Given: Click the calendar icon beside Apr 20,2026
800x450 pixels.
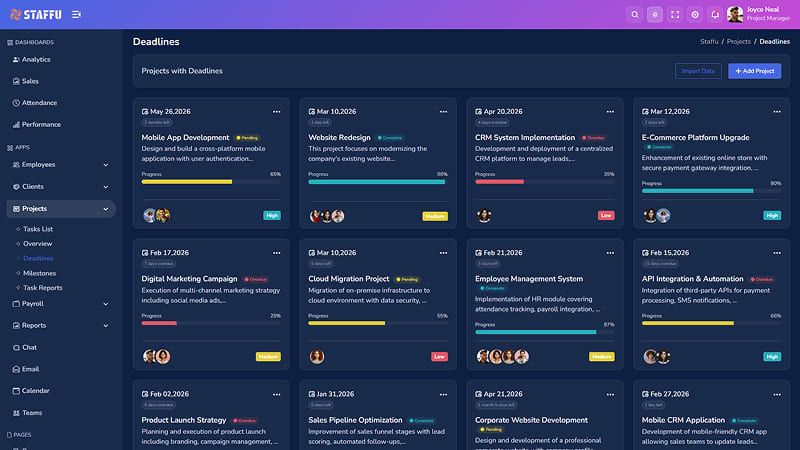Looking at the screenshot, I should (x=479, y=112).
